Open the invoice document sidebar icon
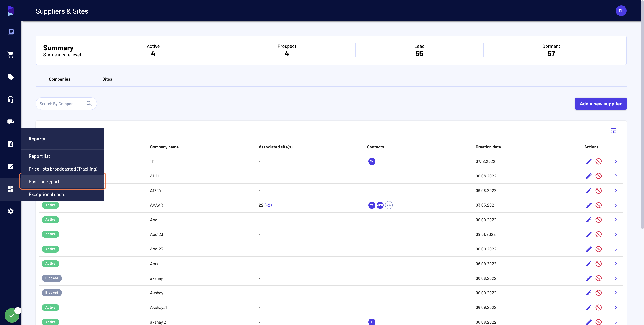 point(11,144)
